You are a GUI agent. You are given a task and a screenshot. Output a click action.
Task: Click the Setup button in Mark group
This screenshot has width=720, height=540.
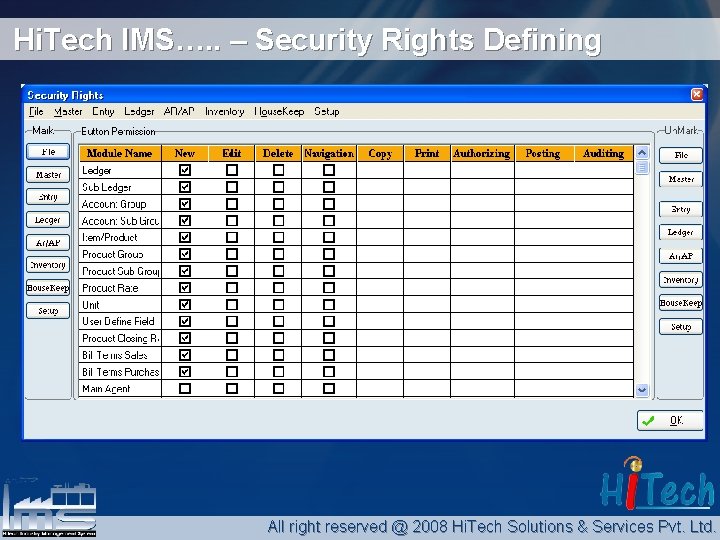tap(48, 311)
